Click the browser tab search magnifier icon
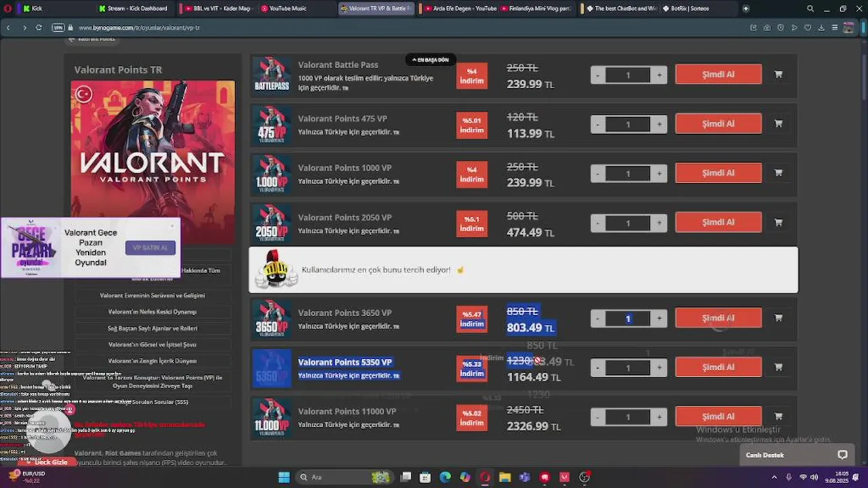Viewport: 868px width, 488px height. tap(810, 9)
